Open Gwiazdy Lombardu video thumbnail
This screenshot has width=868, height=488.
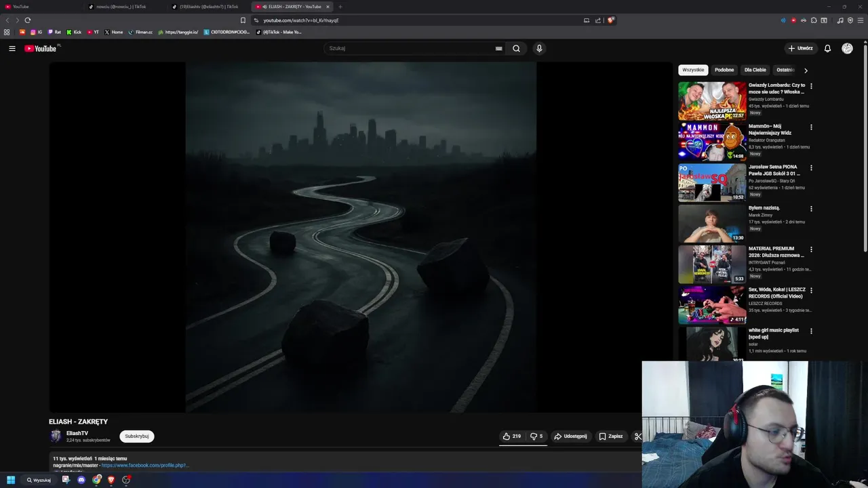(x=712, y=101)
